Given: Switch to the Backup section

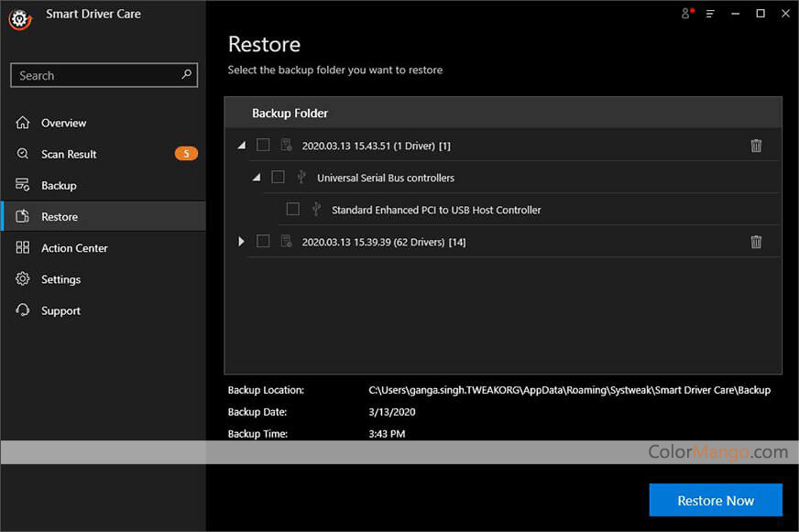Looking at the screenshot, I should 59,186.
